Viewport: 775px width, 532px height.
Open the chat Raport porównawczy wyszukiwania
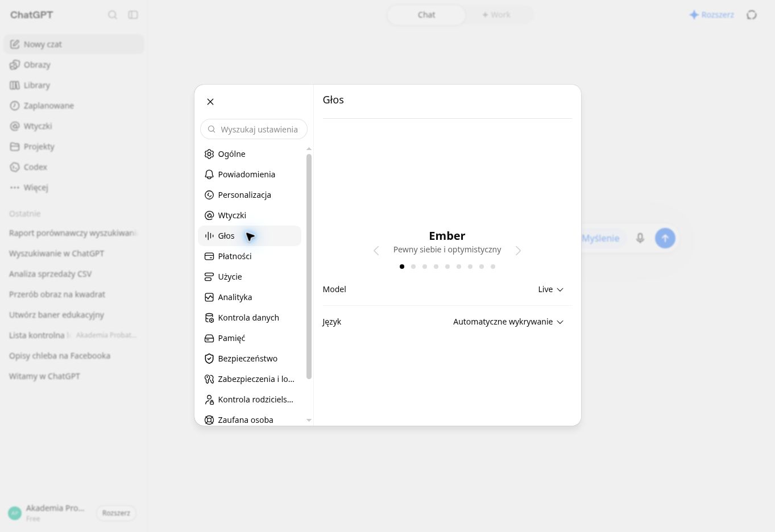[74, 233]
